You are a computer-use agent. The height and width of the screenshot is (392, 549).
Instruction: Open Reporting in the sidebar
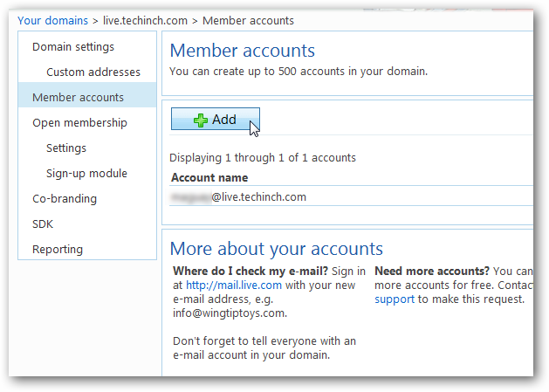(x=58, y=249)
